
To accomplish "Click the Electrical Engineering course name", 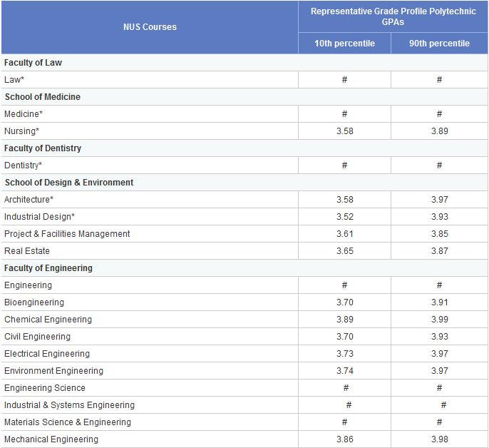I will tap(47, 354).
